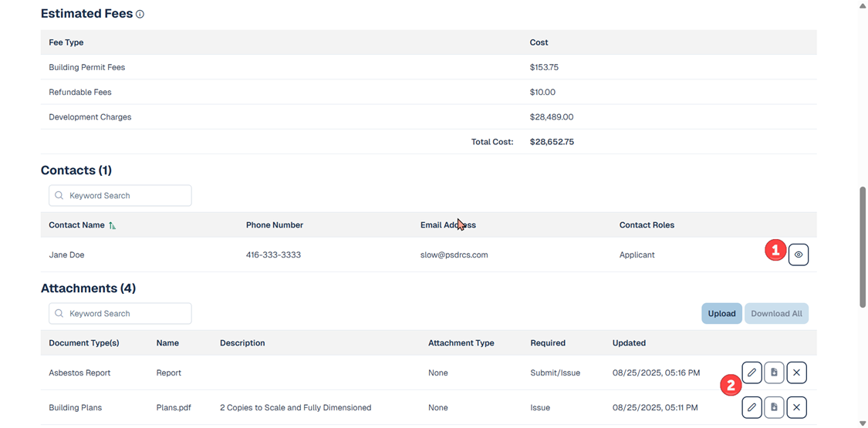Show Estimated Fees info tooltip icon
The width and height of the screenshot is (868, 428).
point(140,14)
